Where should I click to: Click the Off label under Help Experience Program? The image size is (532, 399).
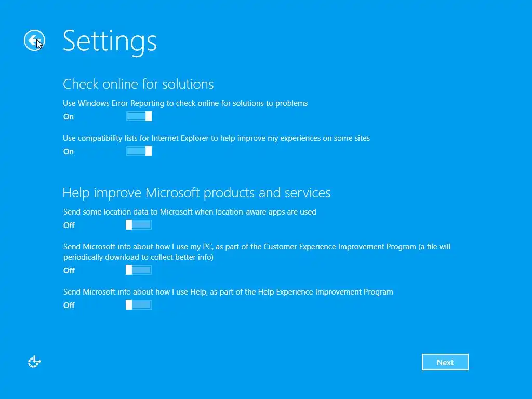(x=69, y=305)
